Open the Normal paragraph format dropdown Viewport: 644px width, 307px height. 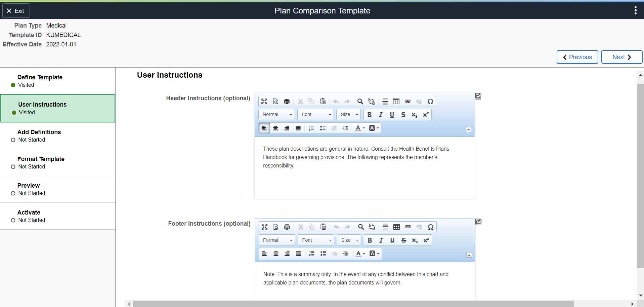point(277,115)
